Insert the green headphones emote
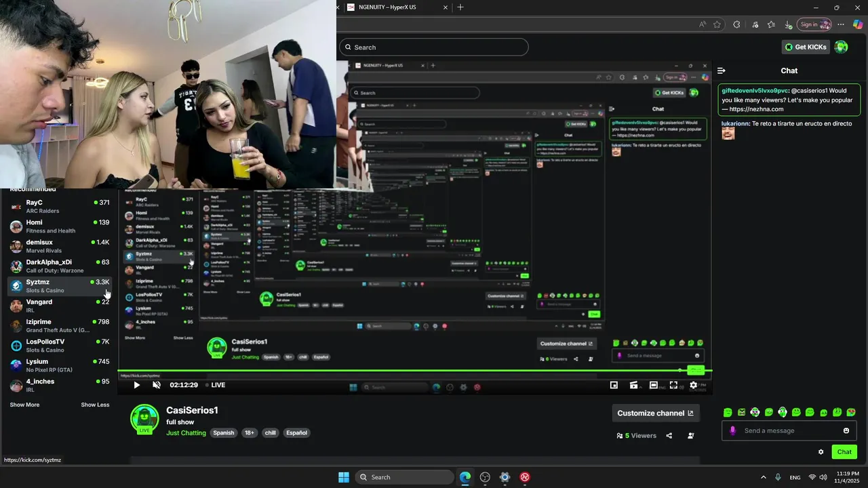868x488 pixels. [783, 412]
